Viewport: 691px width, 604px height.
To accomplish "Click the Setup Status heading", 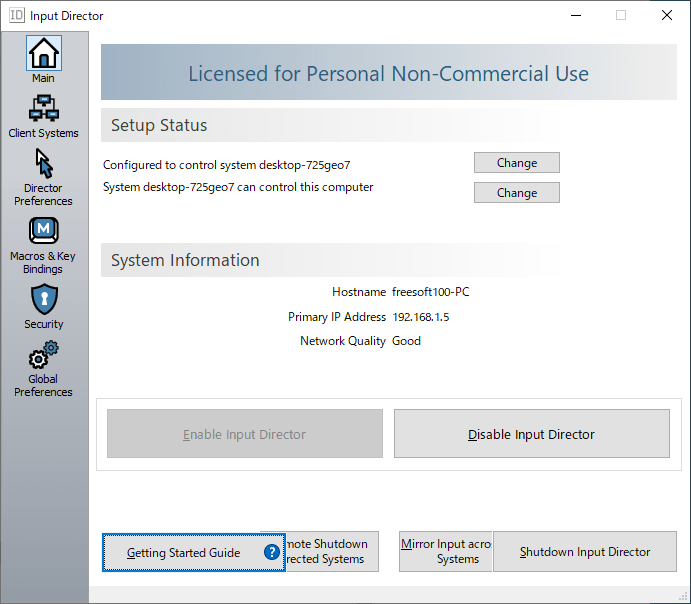I will pyautogui.click(x=159, y=125).
